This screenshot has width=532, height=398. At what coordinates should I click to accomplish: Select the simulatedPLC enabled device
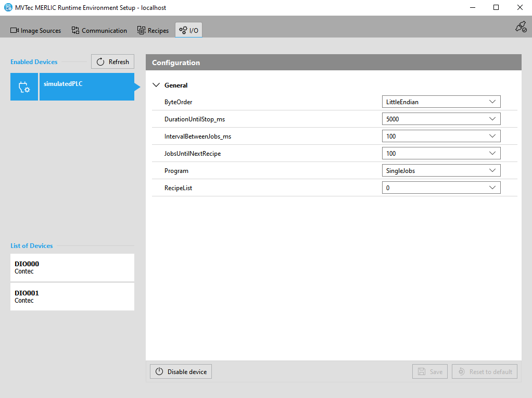tap(86, 87)
